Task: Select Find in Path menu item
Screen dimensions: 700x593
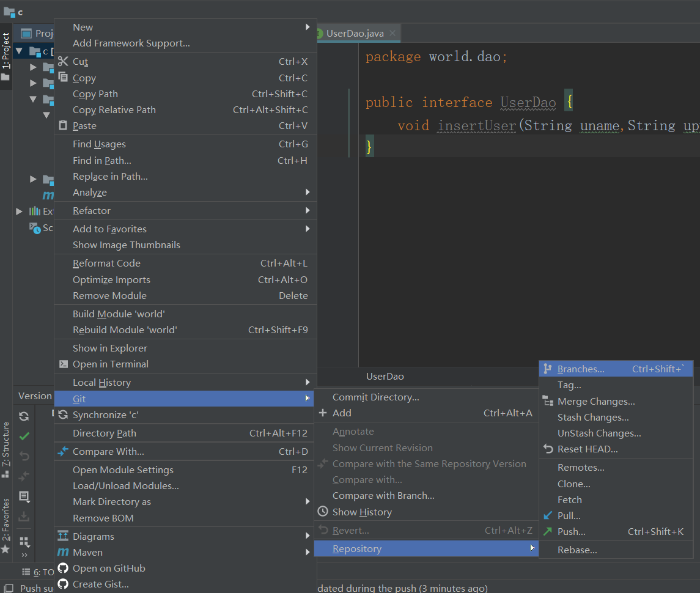Action: coord(185,160)
